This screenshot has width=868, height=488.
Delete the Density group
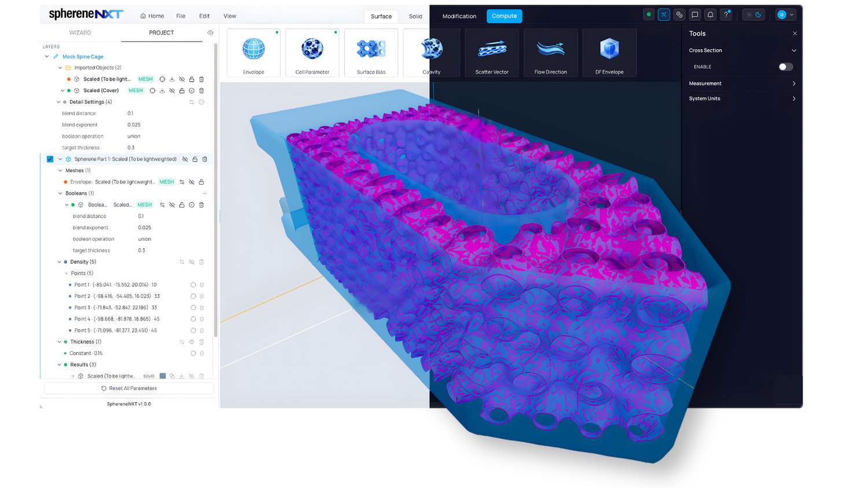(x=201, y=262)
